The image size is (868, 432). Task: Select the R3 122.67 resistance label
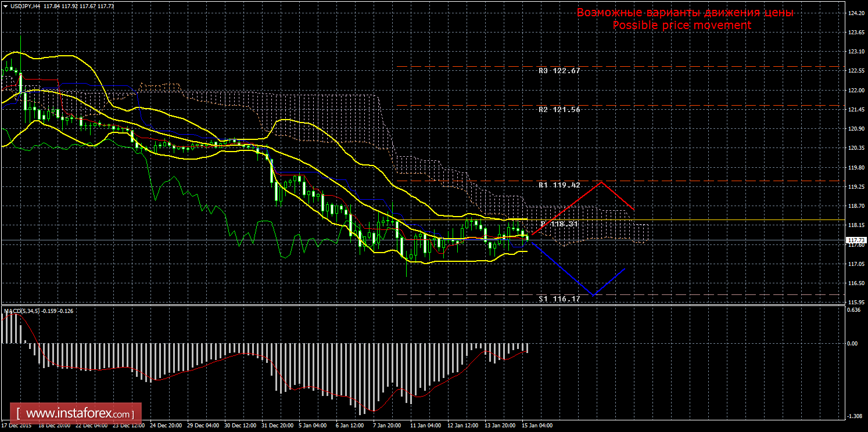coord(559,71)
